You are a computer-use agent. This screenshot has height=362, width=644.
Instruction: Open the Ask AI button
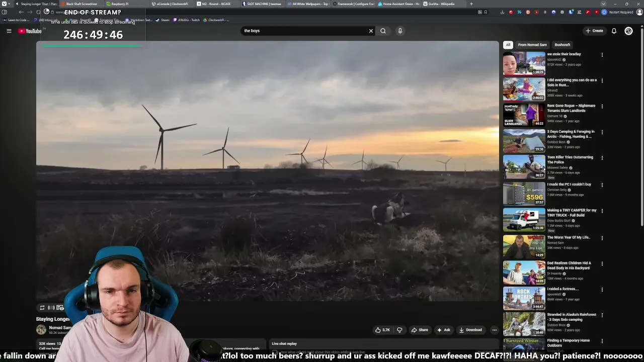pos(444,330)
